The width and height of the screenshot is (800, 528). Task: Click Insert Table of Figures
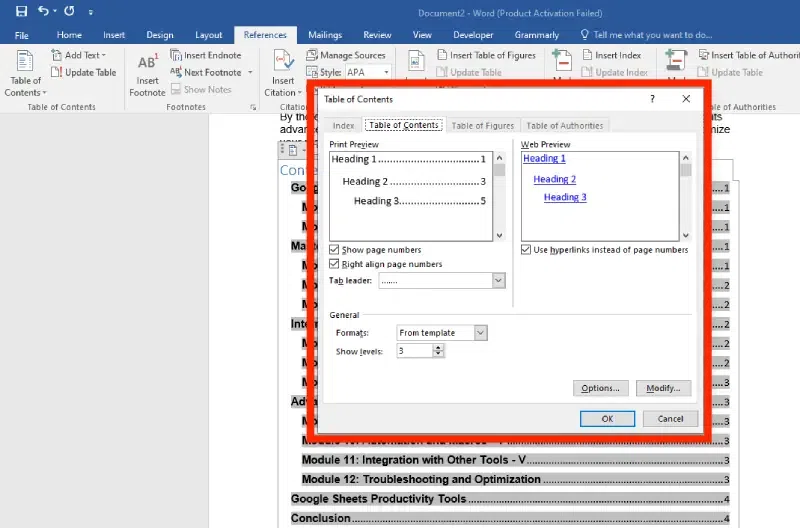(486, 55)
